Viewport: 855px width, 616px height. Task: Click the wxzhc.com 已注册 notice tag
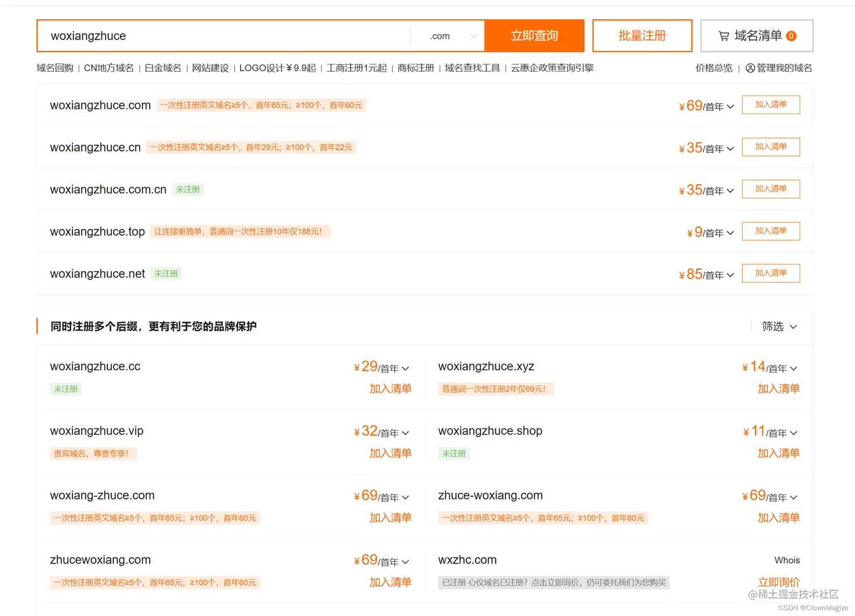point(554,582)
